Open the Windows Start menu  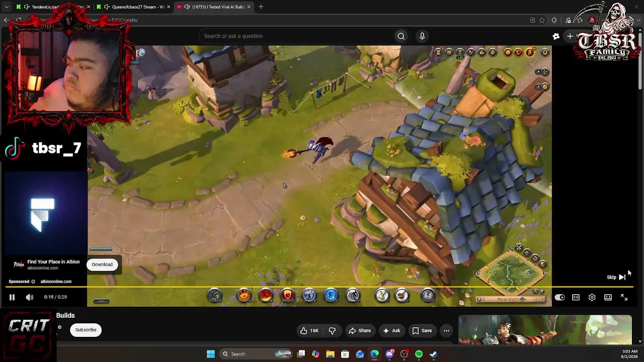(x=211, y=354)
